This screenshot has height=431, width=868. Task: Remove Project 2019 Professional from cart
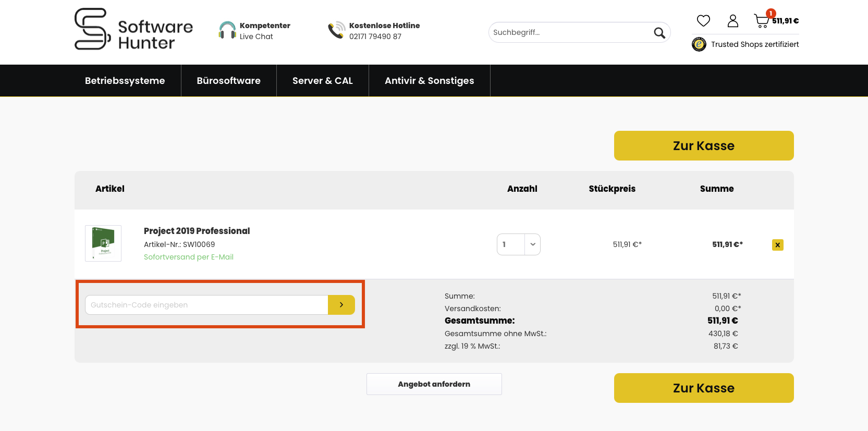pyautogui.click(x=778, y=245)
